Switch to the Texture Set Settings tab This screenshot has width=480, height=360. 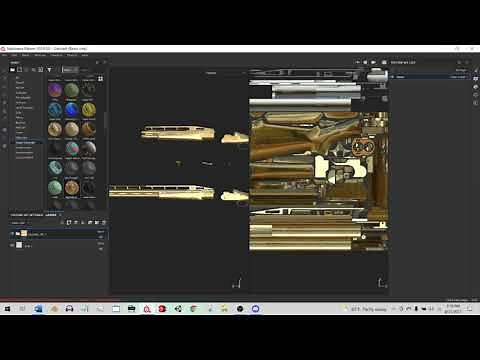[x=27, y=215]
